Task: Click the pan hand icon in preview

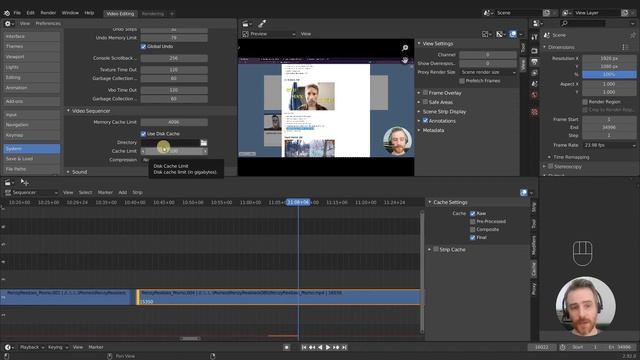Action: 405,60
